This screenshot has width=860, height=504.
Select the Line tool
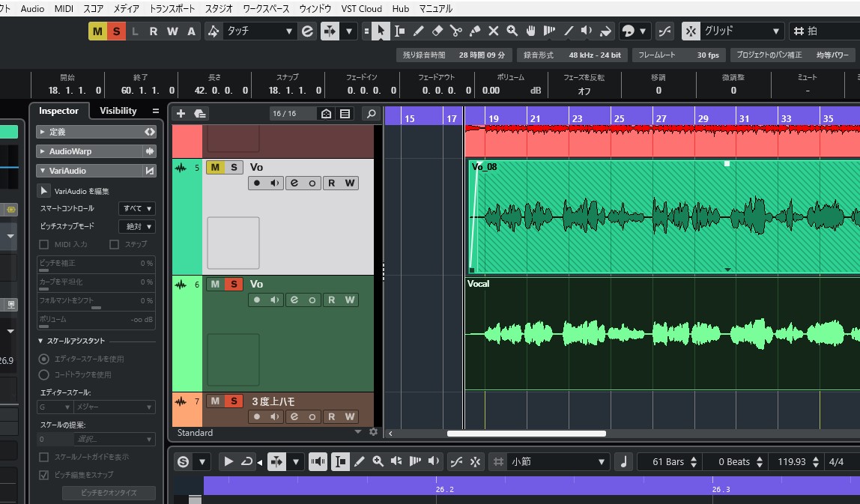(x=568, y=31)
